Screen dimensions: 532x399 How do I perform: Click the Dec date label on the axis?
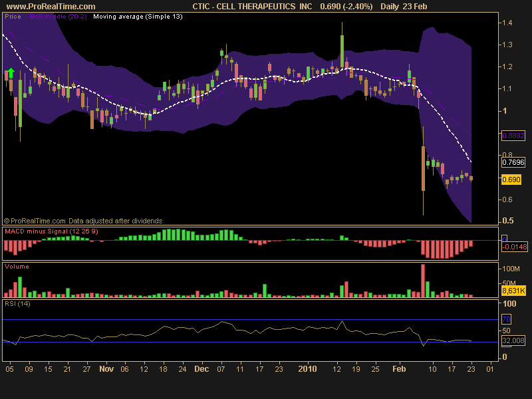(201, 369)
